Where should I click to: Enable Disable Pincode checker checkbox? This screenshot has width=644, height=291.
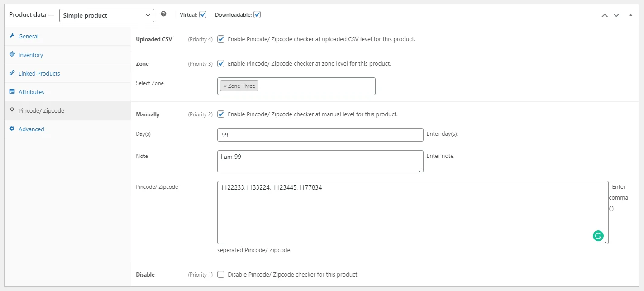click(221, 274)
